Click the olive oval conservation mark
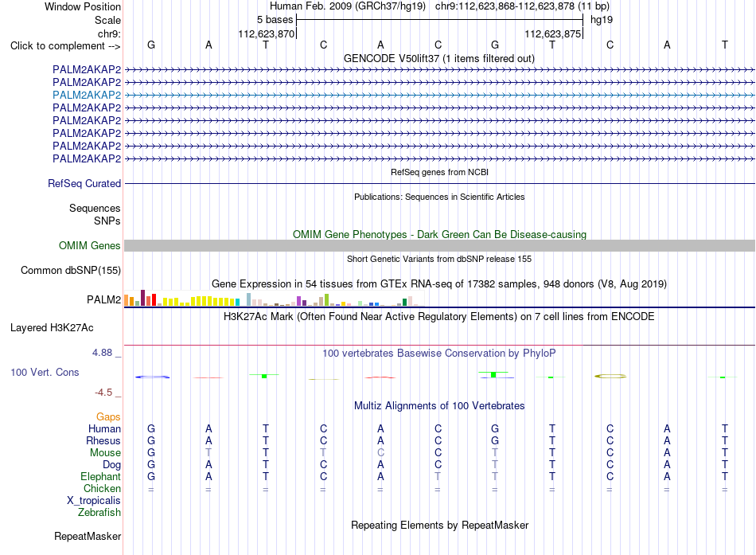Viewport: 756px width, 555px height. 610,376
